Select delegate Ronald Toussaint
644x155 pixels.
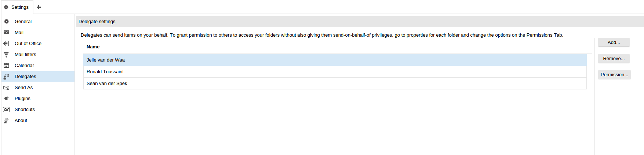click(x=335, y=72)
